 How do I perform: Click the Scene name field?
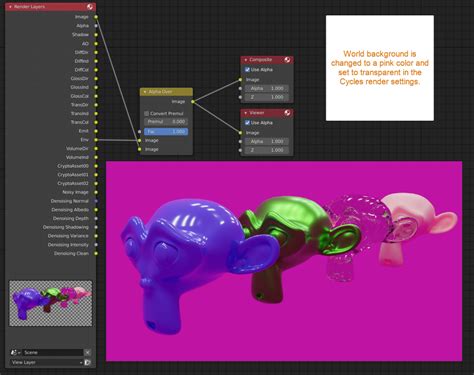point(53,352)
